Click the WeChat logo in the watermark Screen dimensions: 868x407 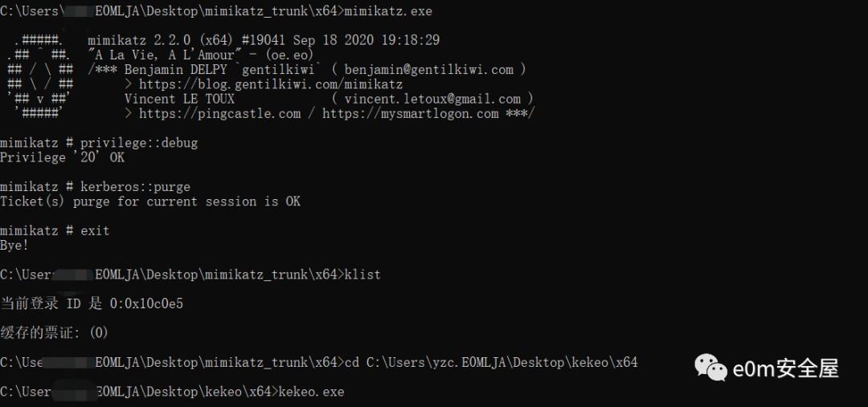pyautogui.click(x=711, y=368)
